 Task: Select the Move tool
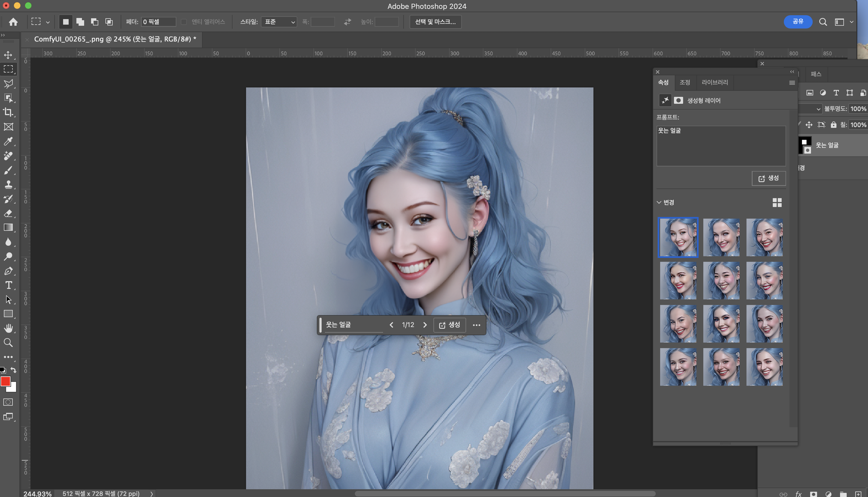point(8,55)
